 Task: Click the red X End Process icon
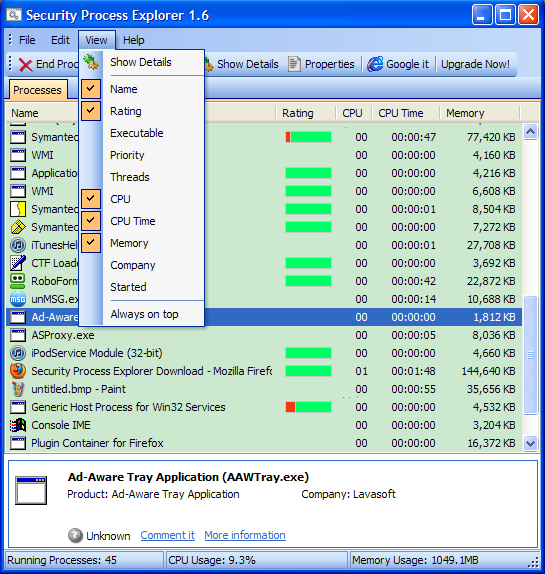(25, 65)
